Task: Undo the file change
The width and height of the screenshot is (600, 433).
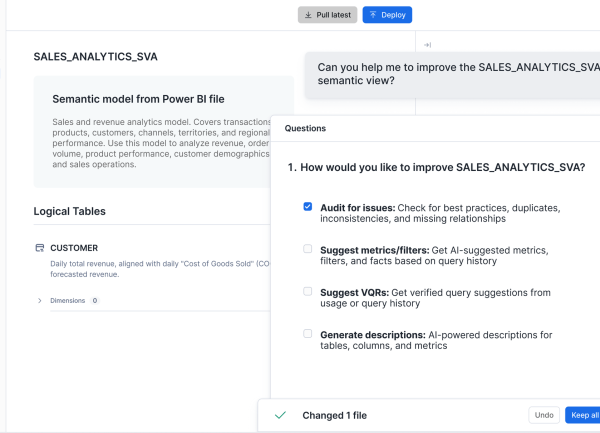Action: [544, 415]
